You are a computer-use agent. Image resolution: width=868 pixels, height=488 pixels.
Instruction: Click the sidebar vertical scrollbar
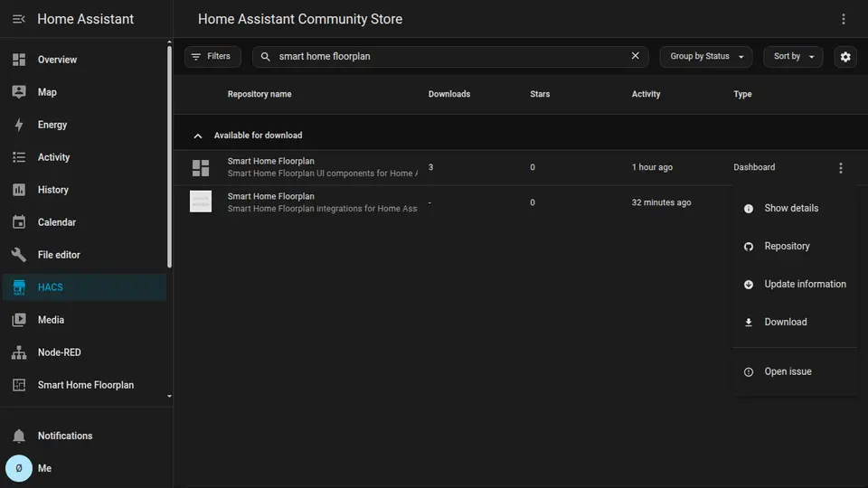(x=169, y=157)
